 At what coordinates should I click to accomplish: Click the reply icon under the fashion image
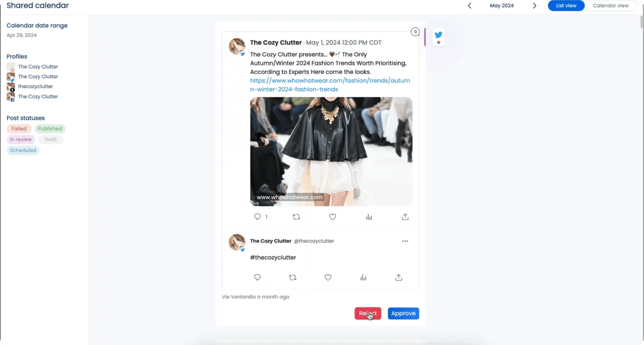(257, 217)
